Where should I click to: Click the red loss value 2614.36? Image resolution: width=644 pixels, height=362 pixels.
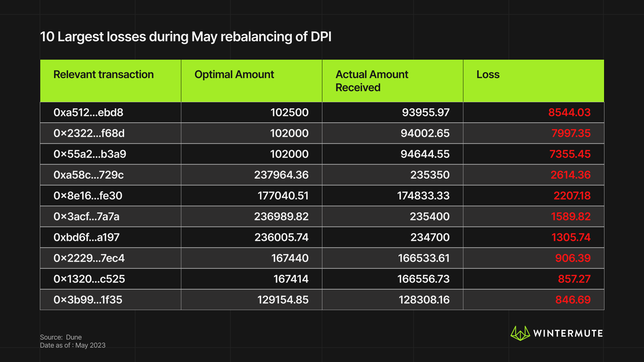click(571, 175)
